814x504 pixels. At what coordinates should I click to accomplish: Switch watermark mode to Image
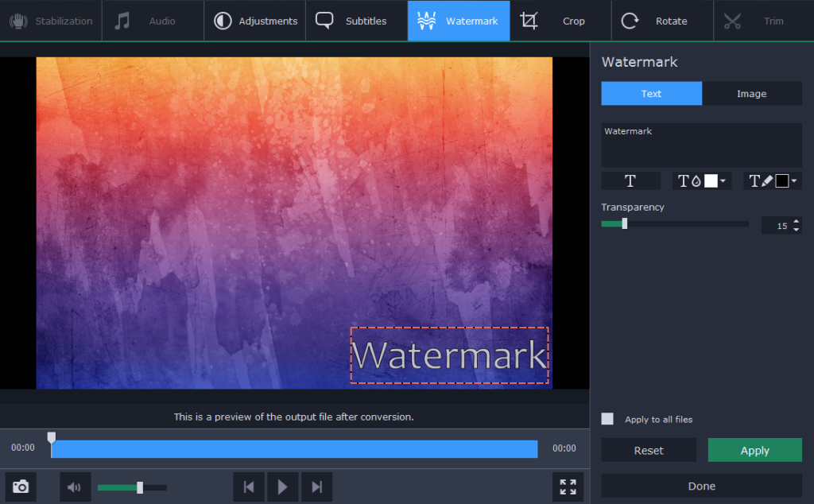tap(751, 93)
